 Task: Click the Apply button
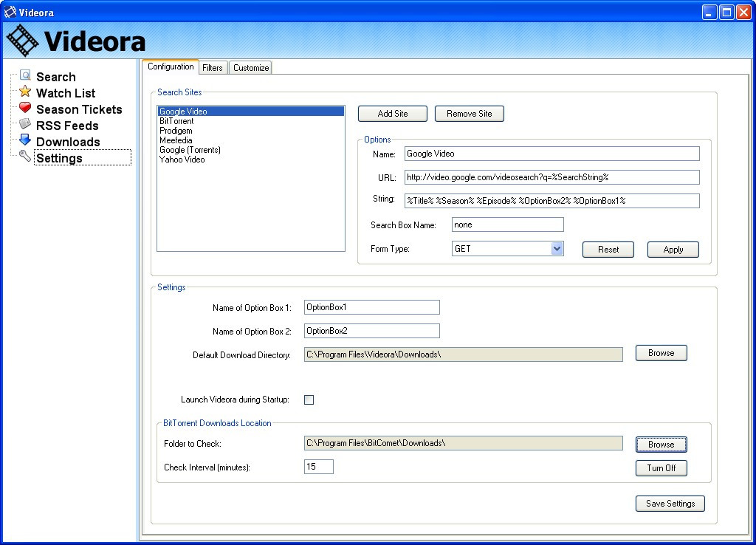tap(673, 250)
